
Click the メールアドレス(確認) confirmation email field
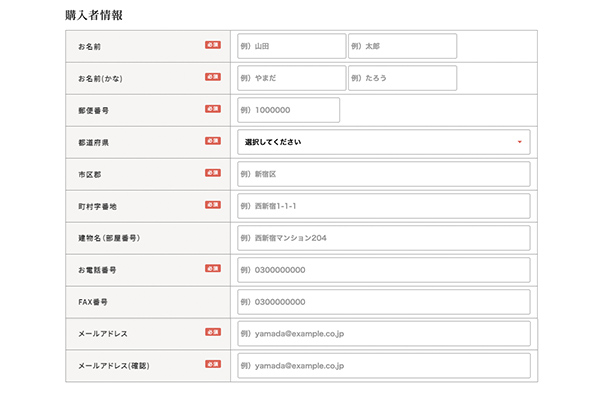point(383,365)
